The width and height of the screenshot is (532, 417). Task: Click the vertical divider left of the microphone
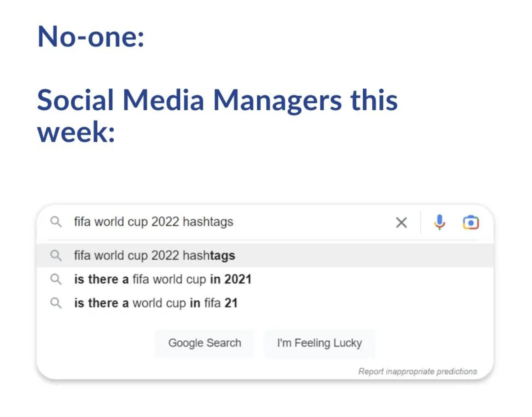pyautogui.click(x=421, y=223)
